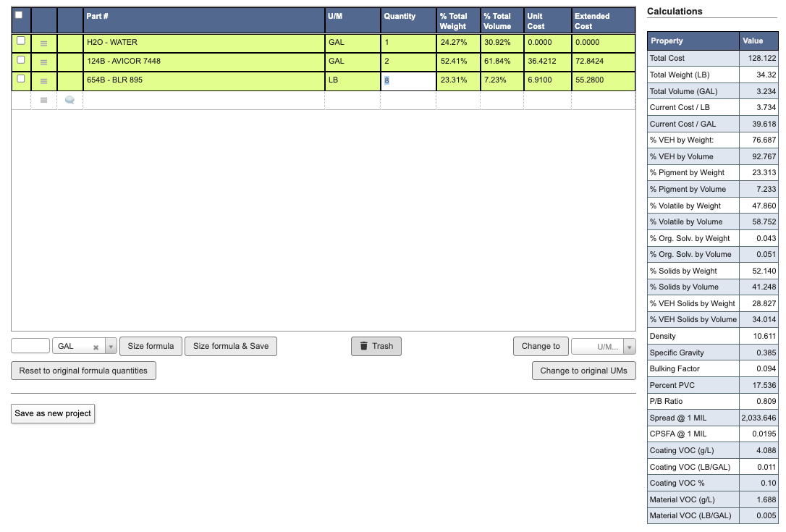This screenshot has height=532, width=786.
Task: Click the Value column header in Calculations
Action: pos(759,41)
